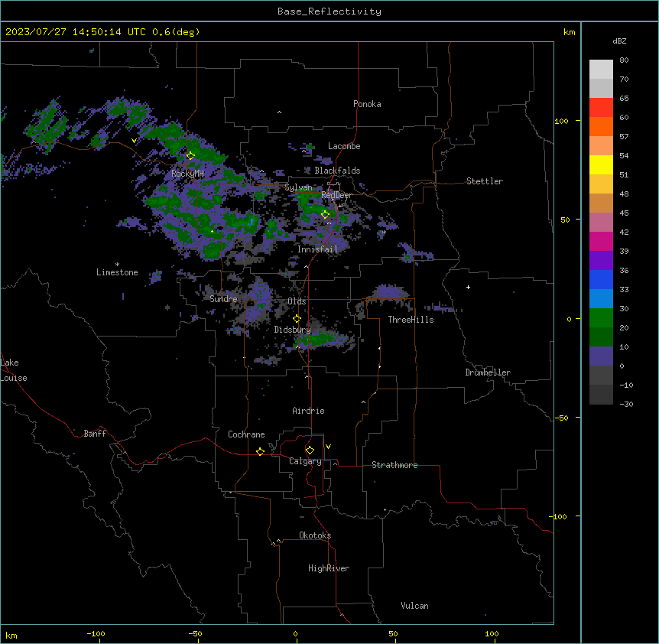Click the Airdrie label
659x644 pixels.
[308, 411]
